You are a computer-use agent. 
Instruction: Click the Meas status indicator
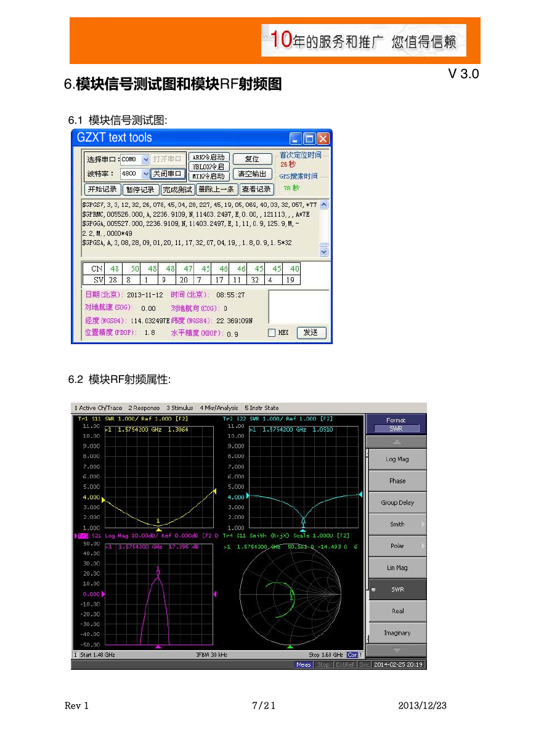(x=303, y=665)
